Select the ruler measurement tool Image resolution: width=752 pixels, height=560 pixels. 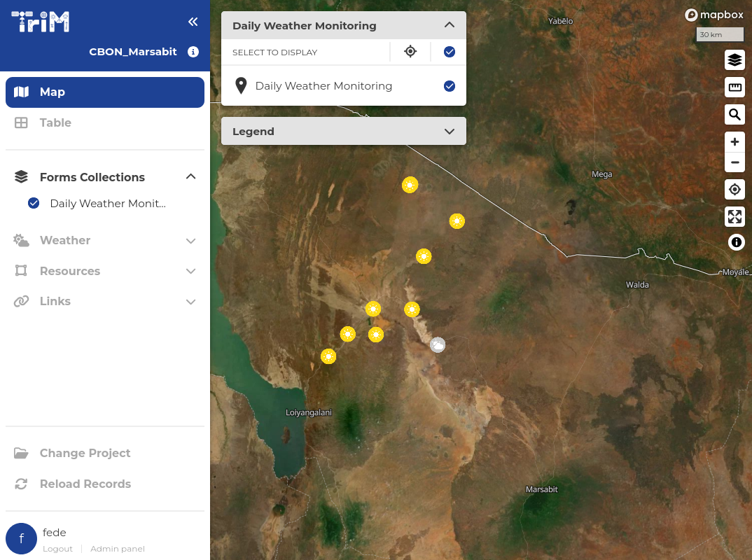734,87
